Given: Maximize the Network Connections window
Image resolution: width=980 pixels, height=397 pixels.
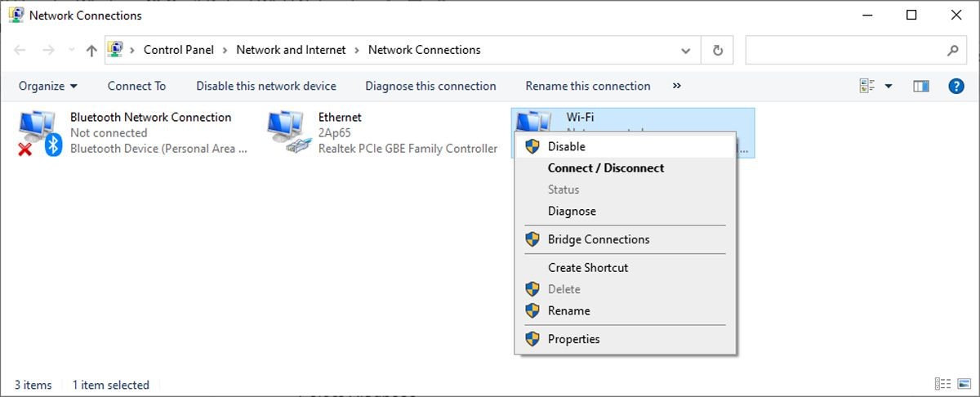Looking at the screenshot, I should tap(911, 15).
